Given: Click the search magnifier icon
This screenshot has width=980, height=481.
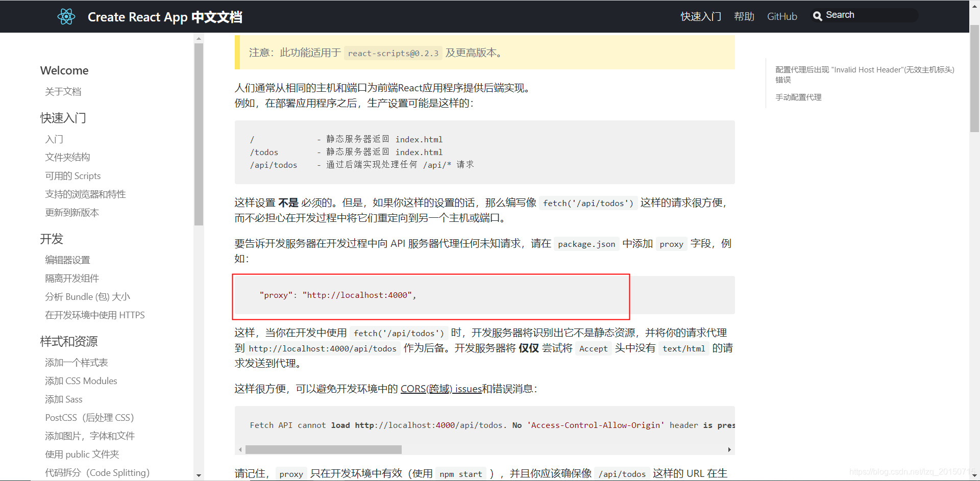Looking at the screenshot, I should point(817,16).
